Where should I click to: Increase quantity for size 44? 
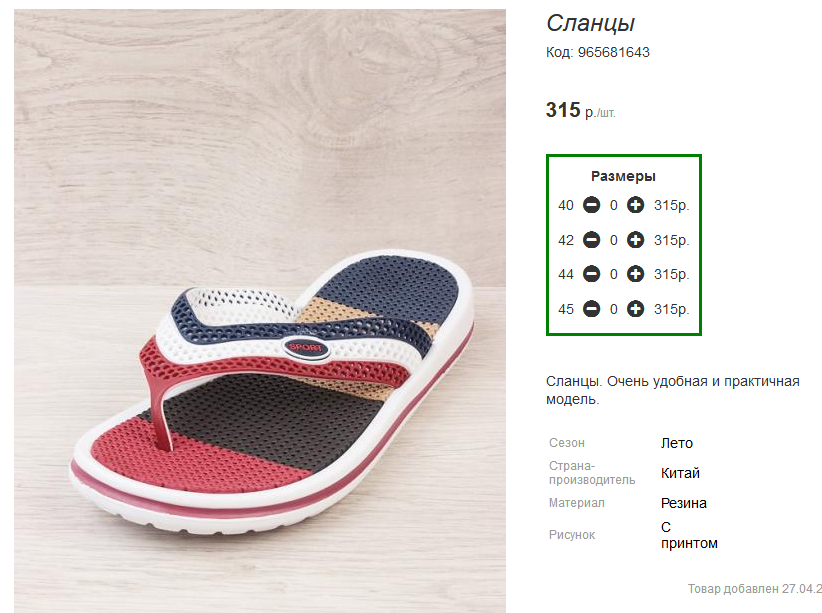tap(635, 274)
